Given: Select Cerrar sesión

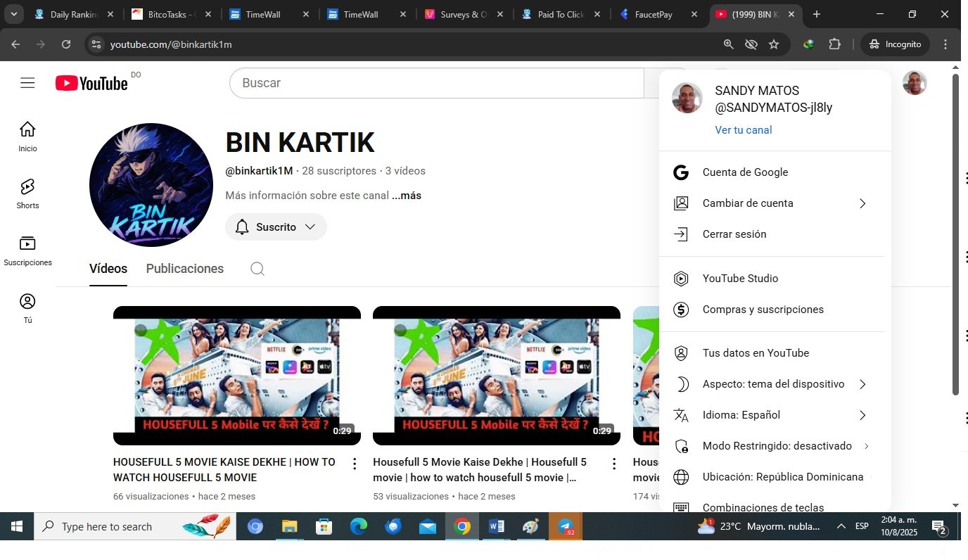Looking at the screenshot, I should (x=775, y=234).
